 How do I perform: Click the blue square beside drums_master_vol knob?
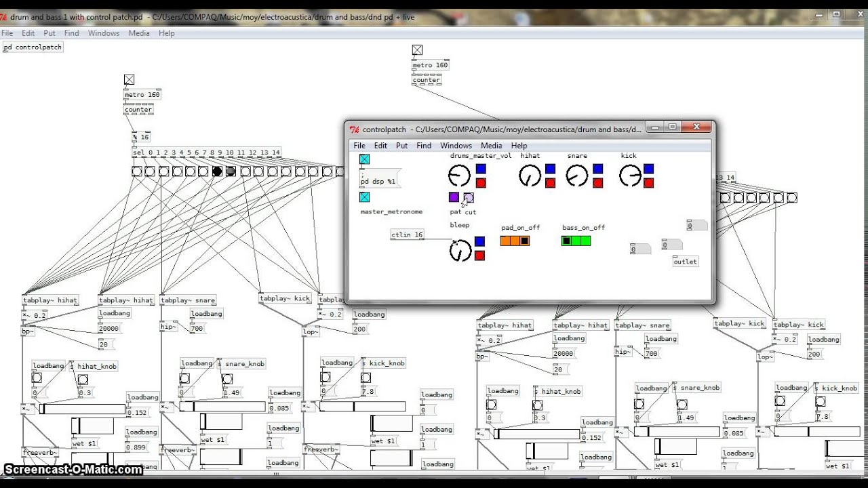pyautogui.click(x=481, y=169)
